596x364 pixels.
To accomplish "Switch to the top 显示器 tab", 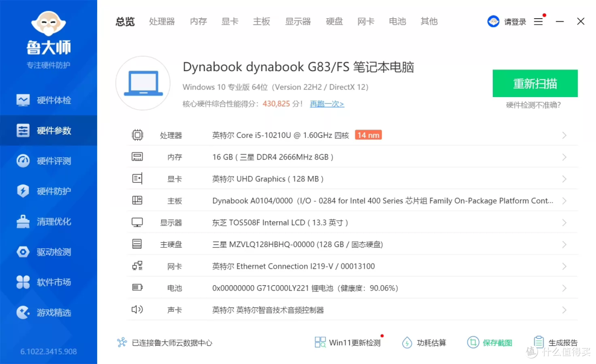I will click(x=298, y=22).
